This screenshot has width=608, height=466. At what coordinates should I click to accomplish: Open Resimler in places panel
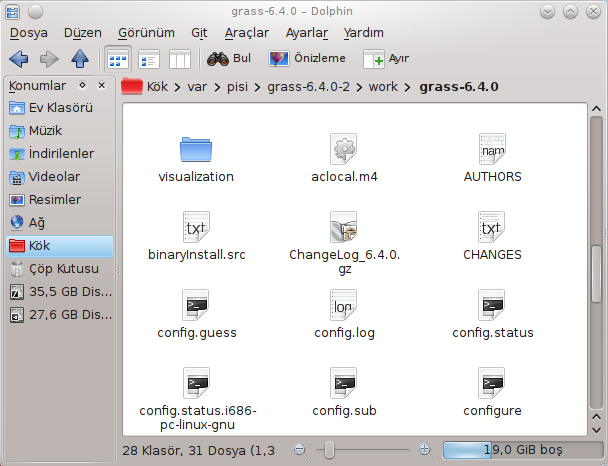[x=60, y=200]
